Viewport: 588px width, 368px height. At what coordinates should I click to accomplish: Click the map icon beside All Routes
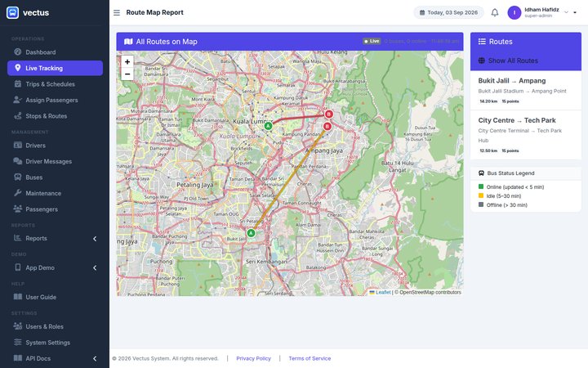128,42
